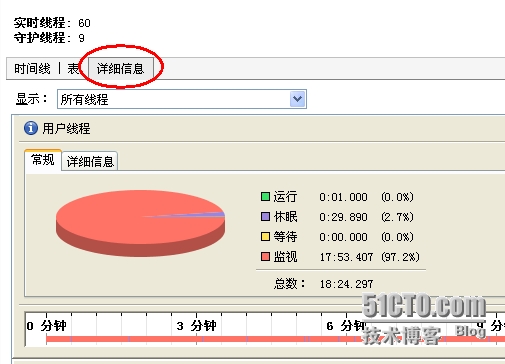The width and height of the screenshot is (505, 364).
Task: Click the 实时线程: 60 label
Action: 52,23
